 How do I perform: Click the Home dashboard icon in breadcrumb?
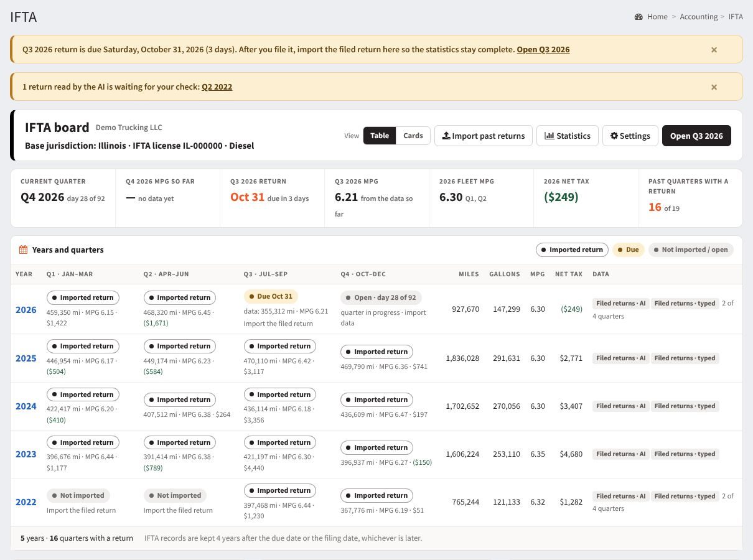pos(638,17)
